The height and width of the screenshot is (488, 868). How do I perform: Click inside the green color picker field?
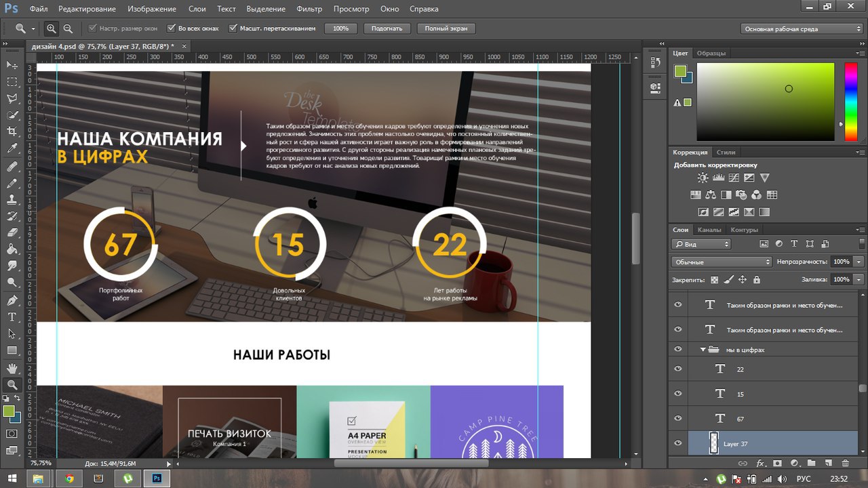pos(765,102)
